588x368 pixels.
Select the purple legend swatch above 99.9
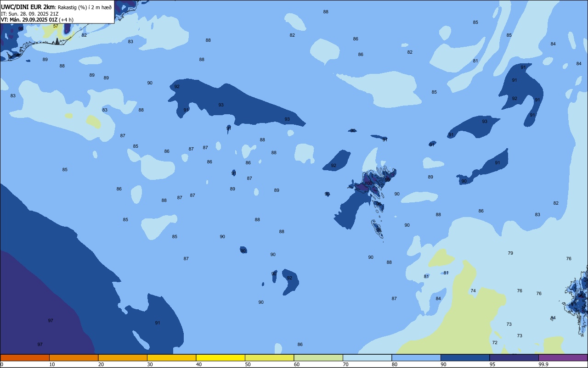563,357
